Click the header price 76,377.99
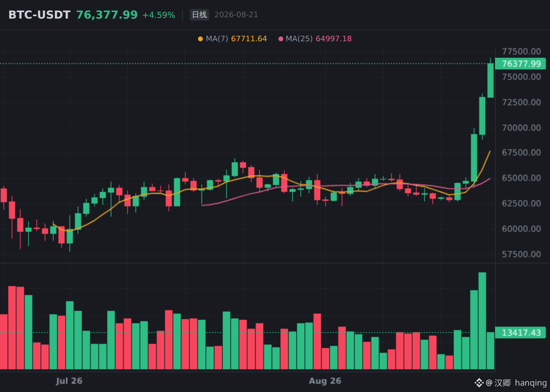The width and height of the screenshot is (550, 392). coord(107,15)
